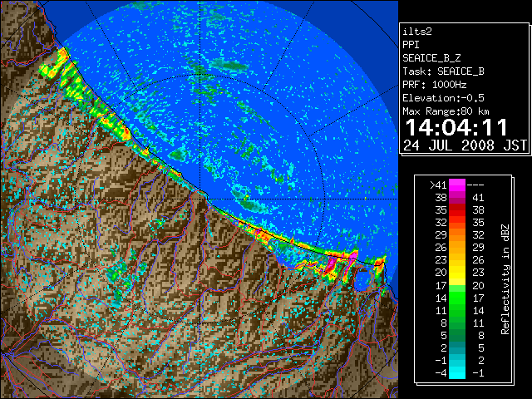Select the orange-red 32–35 dBZ swatch
Viewport: 532px width, 399px height.
tap(457, 223)
